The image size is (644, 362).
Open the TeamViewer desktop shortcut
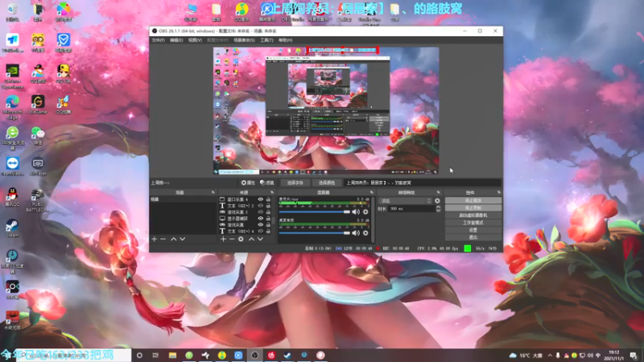pos(12,166)
